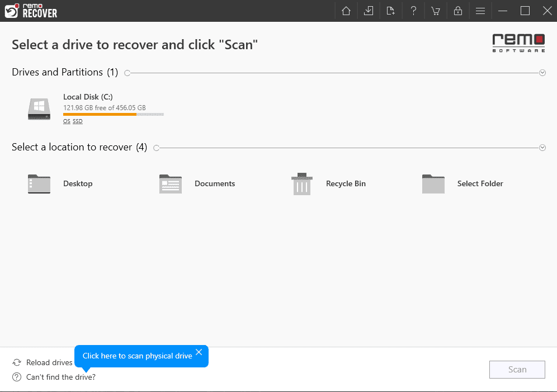Select the Desktop location label
The width and height of the screenshot is (557, 392).
(78, 183)
